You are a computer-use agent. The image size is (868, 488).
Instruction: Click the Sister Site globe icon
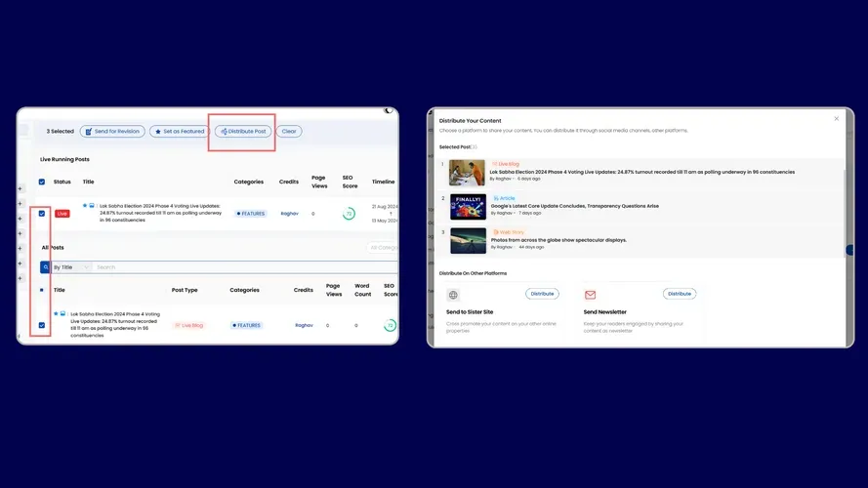(x=453, y=295)
